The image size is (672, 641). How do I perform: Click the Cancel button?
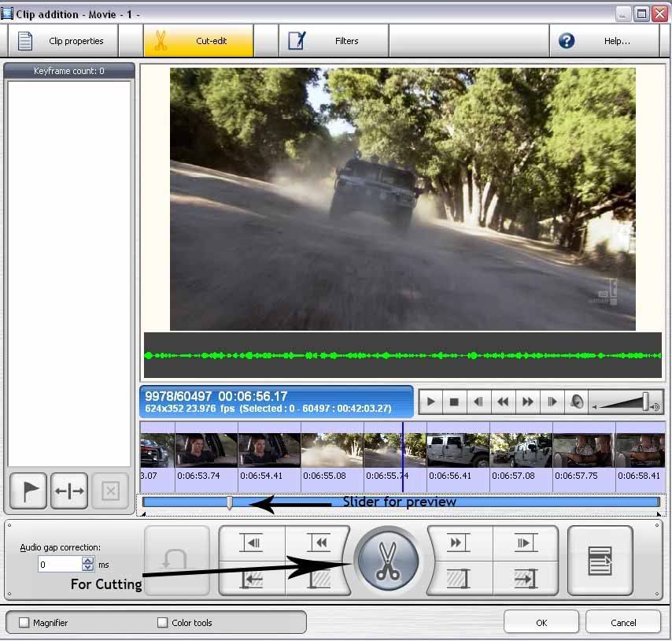point(622,622)
